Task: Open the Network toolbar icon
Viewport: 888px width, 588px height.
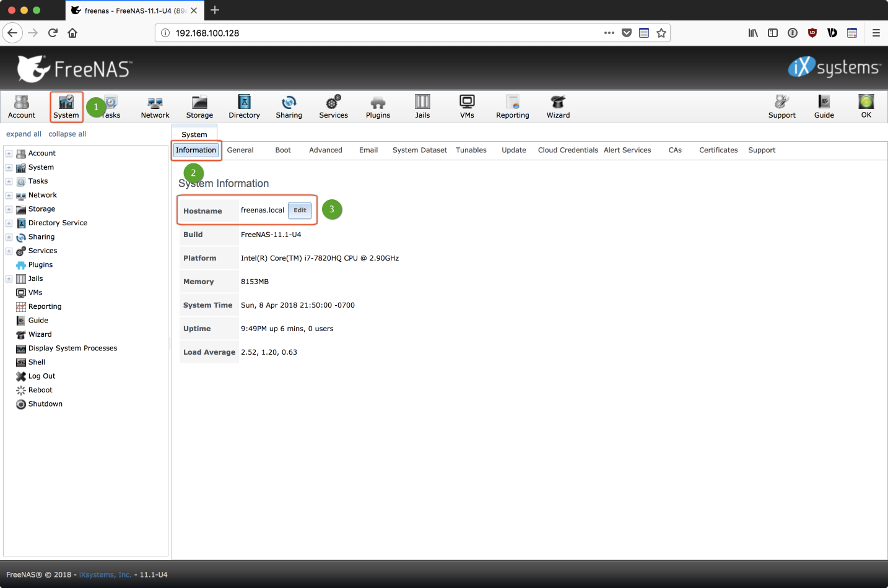Action: [155, 106]
